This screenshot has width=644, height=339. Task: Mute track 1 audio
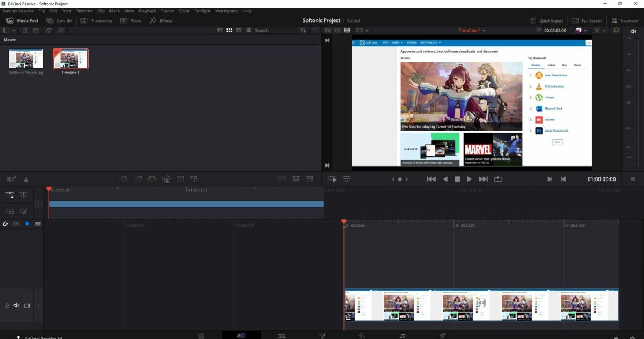click(17, 305)
